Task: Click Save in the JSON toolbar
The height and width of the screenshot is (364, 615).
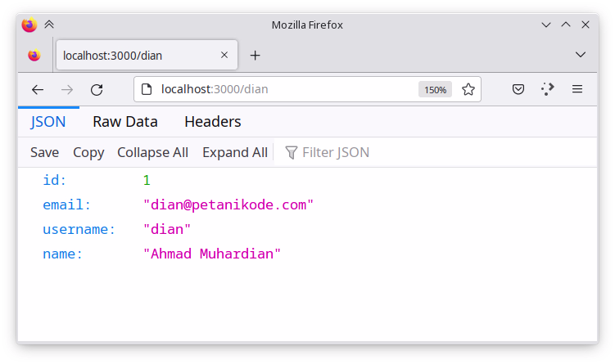Action: click(x=45, y=152)
